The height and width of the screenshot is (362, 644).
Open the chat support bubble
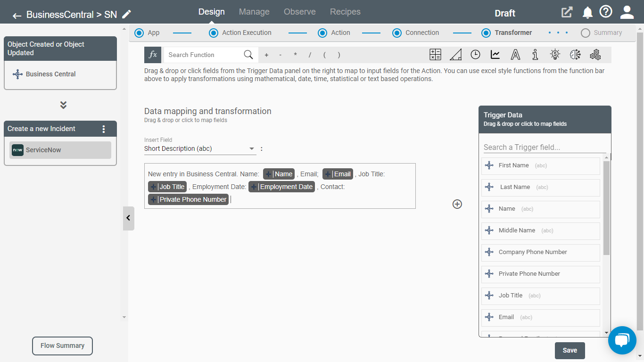(622, 340)
